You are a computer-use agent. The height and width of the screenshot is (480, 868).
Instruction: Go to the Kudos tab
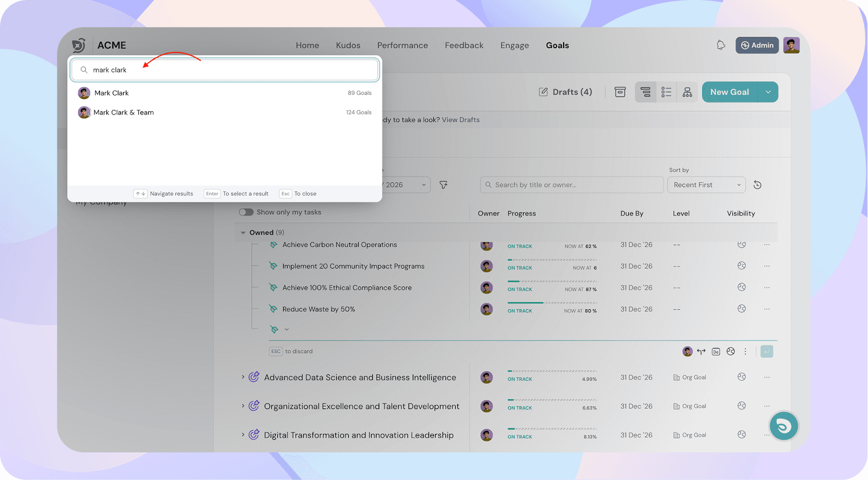(348, 46)
